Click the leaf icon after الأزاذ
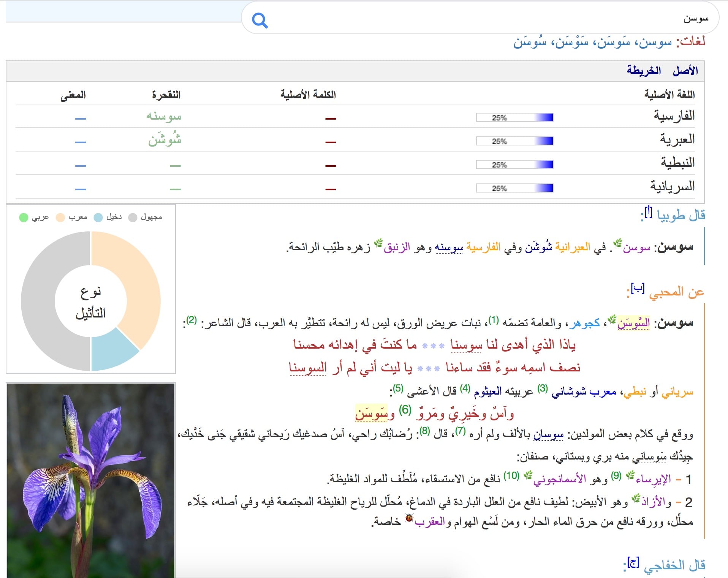 point(636,498)
